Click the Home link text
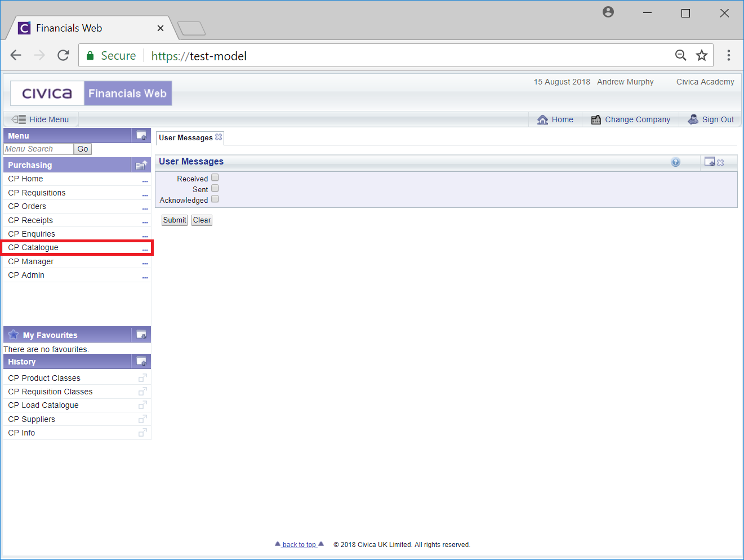Screen dimensions: 744x560 point(562,119)
